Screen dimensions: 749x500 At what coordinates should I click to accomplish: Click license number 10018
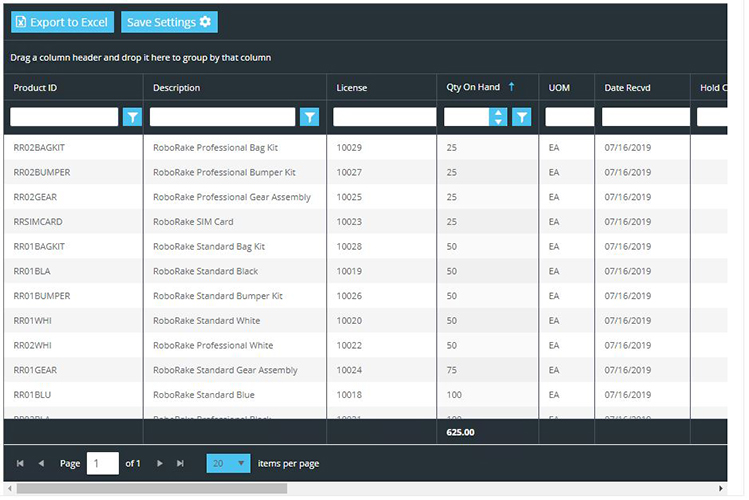[x=349, y=395]
